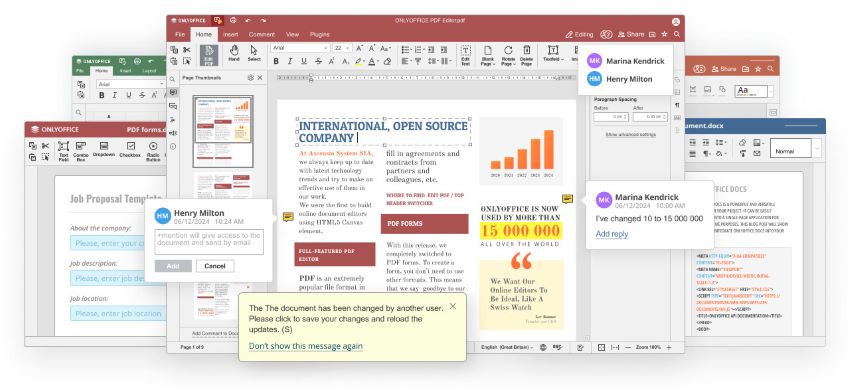Open the font size 22 dropdown
Image resolution: width=850 pixels, height=392 pixels.
click(342, 48)
